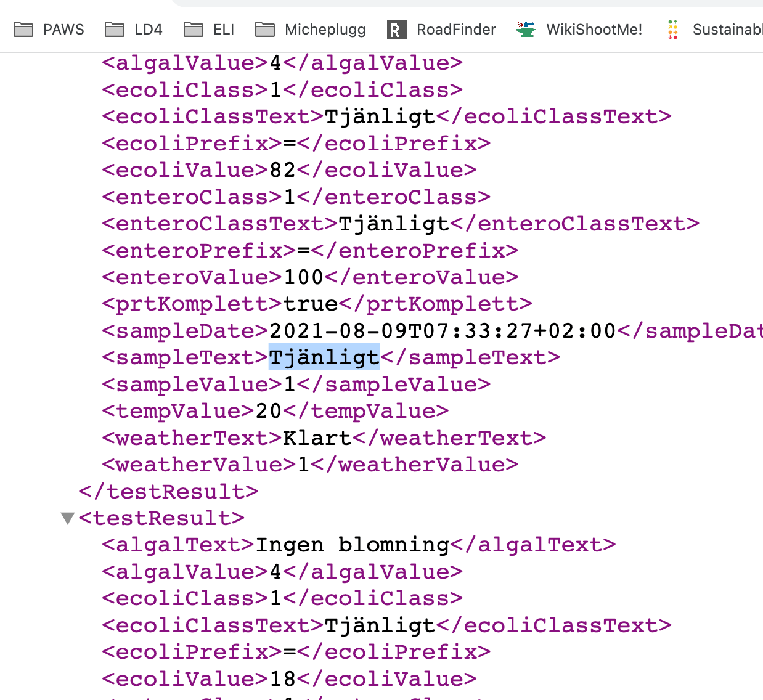Click the sampleDate timestamp 2021-08-09T07:33:27+02:00

(x=443, y=331)
